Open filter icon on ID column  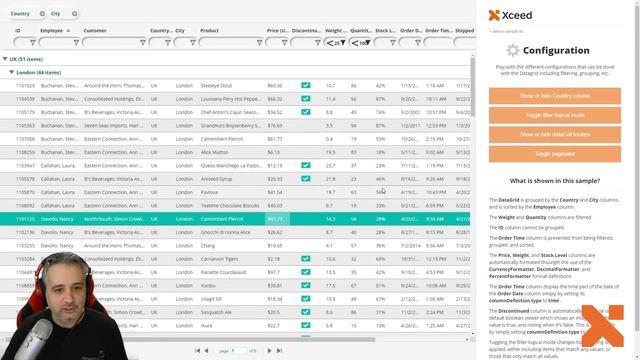[33, 42]
